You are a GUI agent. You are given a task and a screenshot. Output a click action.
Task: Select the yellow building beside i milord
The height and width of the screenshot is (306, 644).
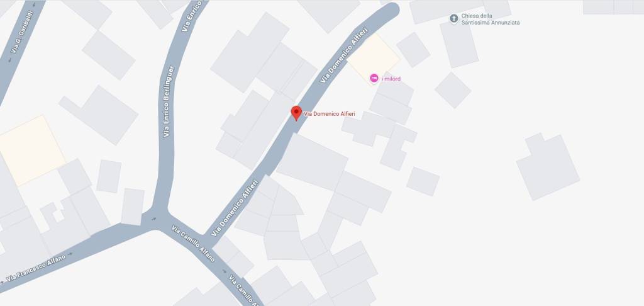[x=374, y=57]
